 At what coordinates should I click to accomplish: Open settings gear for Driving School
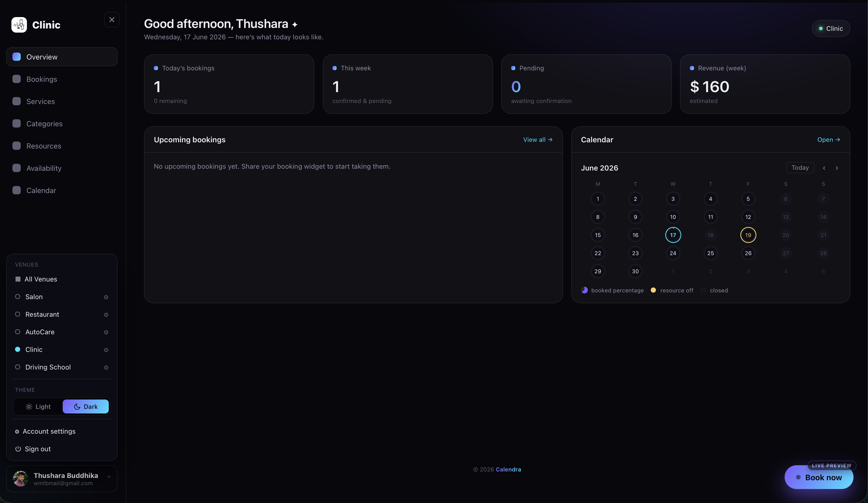click(x=106, y=367)
